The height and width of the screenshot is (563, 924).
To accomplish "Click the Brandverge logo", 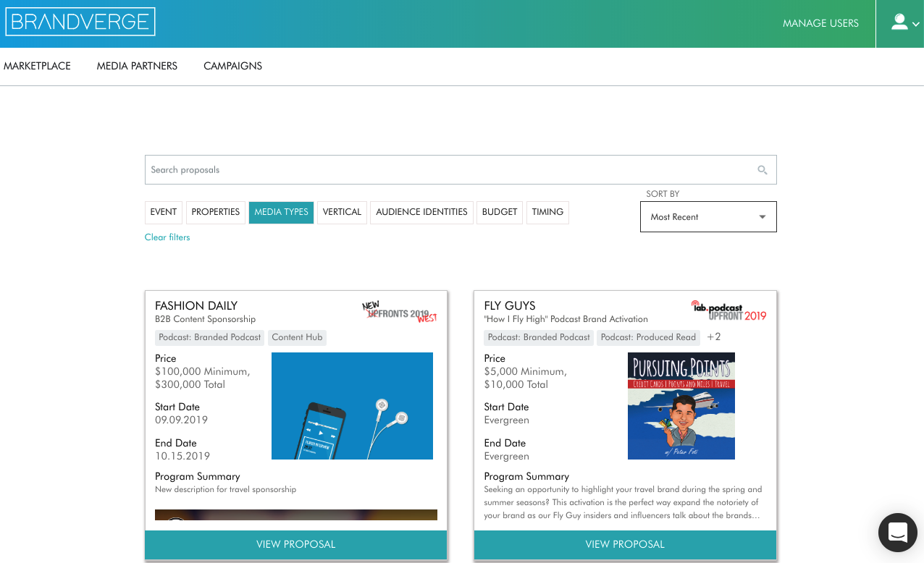I will pos(80,22).
